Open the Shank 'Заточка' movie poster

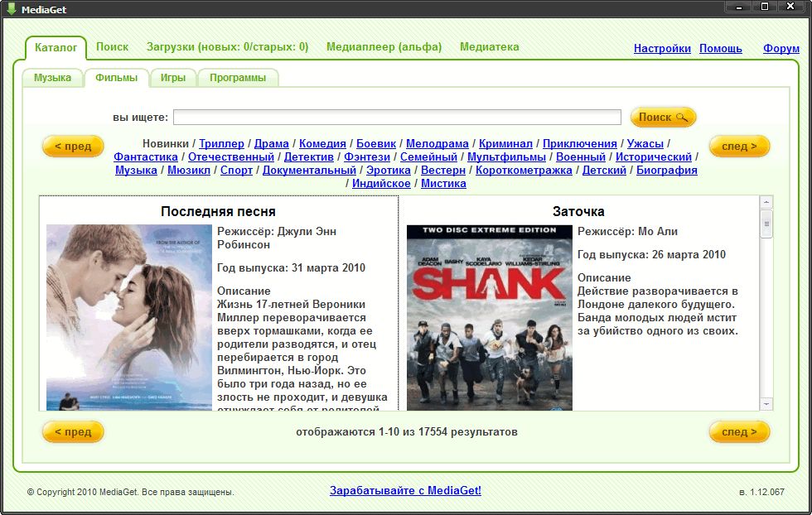point(490,317)
